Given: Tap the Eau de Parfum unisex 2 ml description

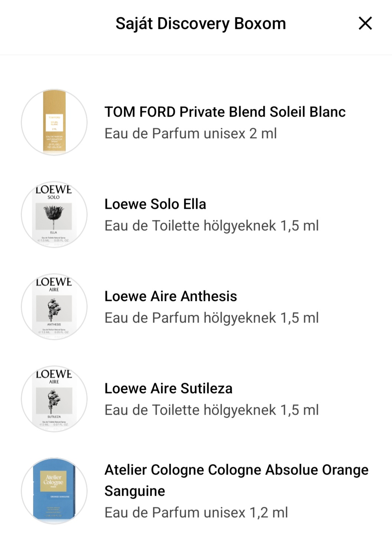Looking at the screenshot, I should tap(190, 133).
